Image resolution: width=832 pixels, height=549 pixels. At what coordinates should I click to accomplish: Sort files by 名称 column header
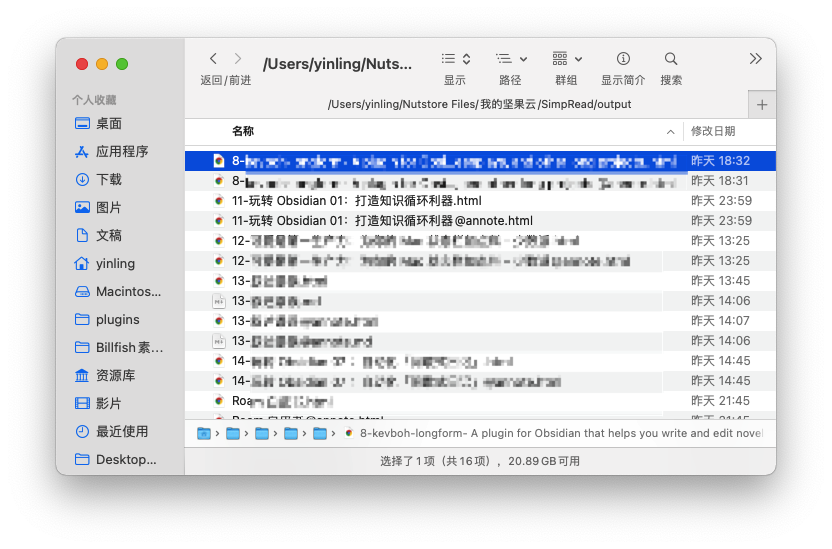pyautogui.click(x=243, y=131)
